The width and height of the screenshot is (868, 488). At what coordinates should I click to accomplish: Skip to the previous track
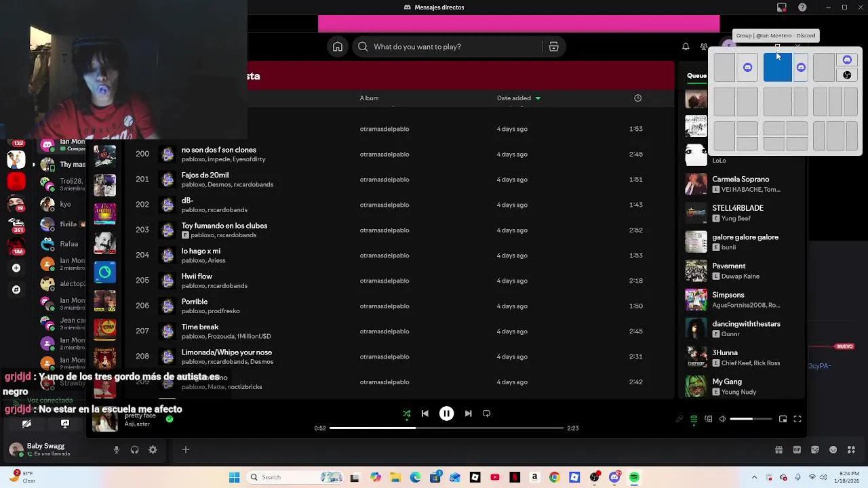(425, 413)
